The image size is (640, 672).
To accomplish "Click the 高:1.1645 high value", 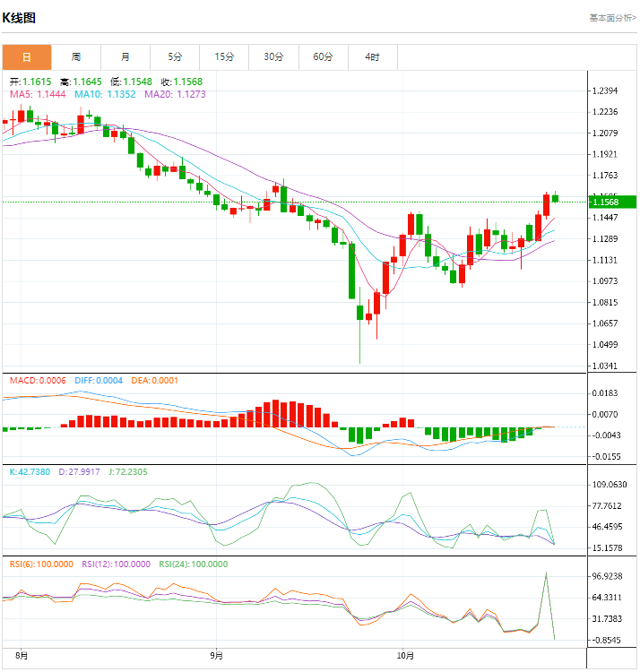I will point(81,82).
